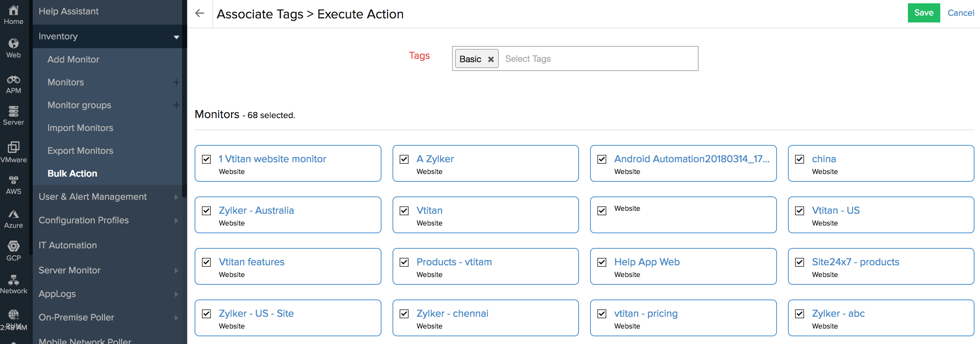Collapse the Inventory menu section
The height and width of the screenshot is (344, 980).
coord(176,37)
